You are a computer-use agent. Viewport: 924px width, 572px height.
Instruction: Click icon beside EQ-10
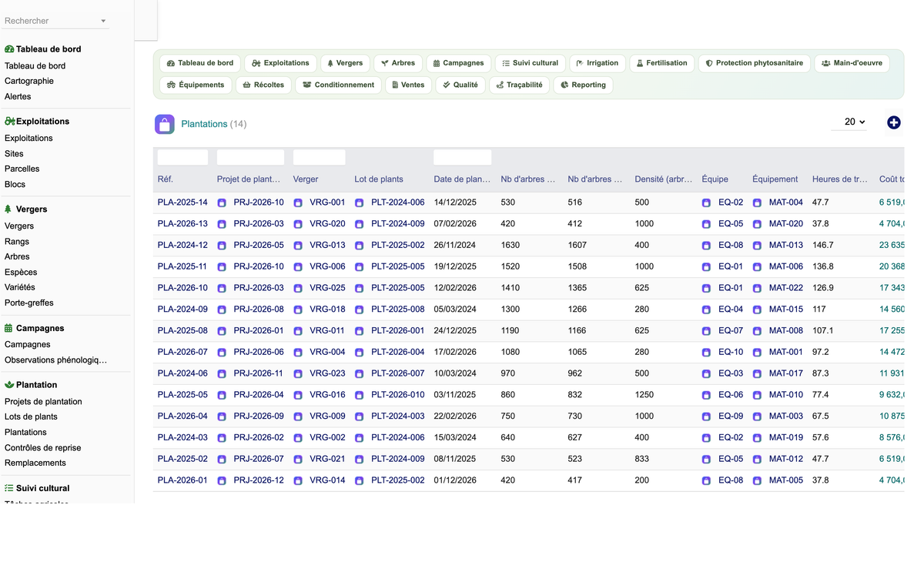click(x=707, y=352)
